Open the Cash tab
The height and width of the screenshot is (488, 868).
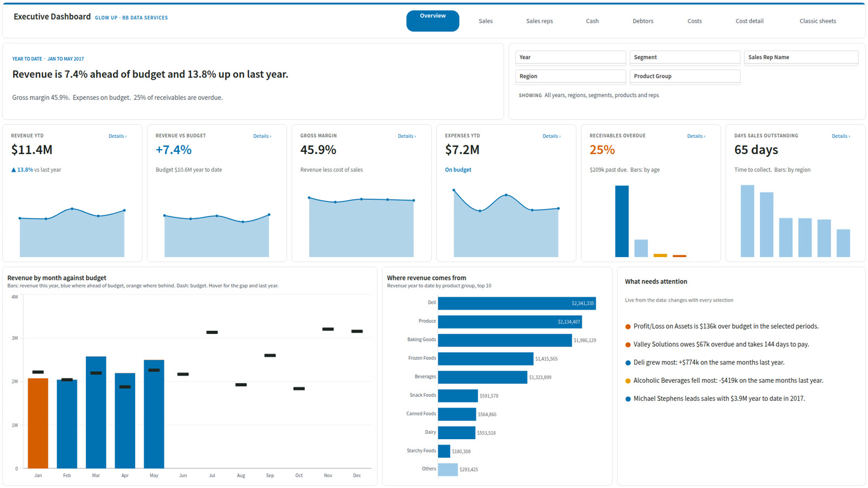(x=592, y=21)
